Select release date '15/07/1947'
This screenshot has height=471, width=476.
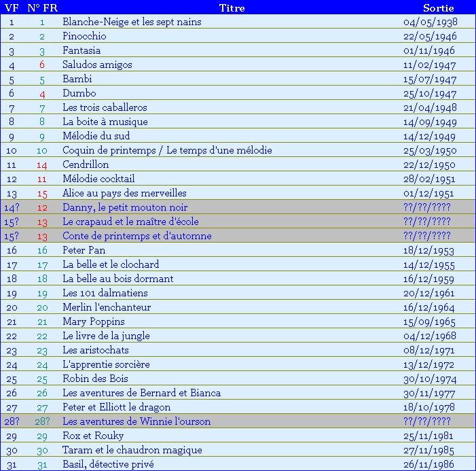[x=430, y=80]
